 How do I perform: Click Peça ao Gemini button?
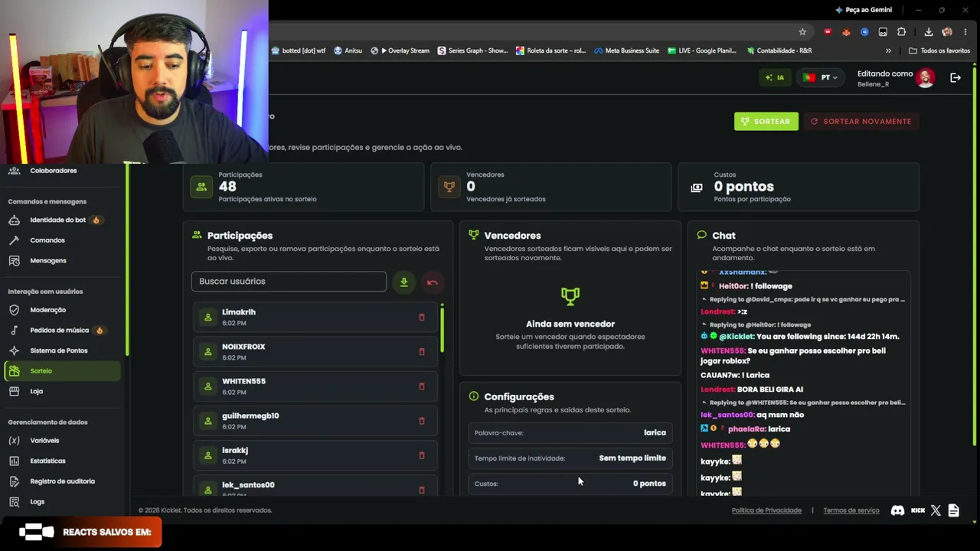tap(864, 10)
